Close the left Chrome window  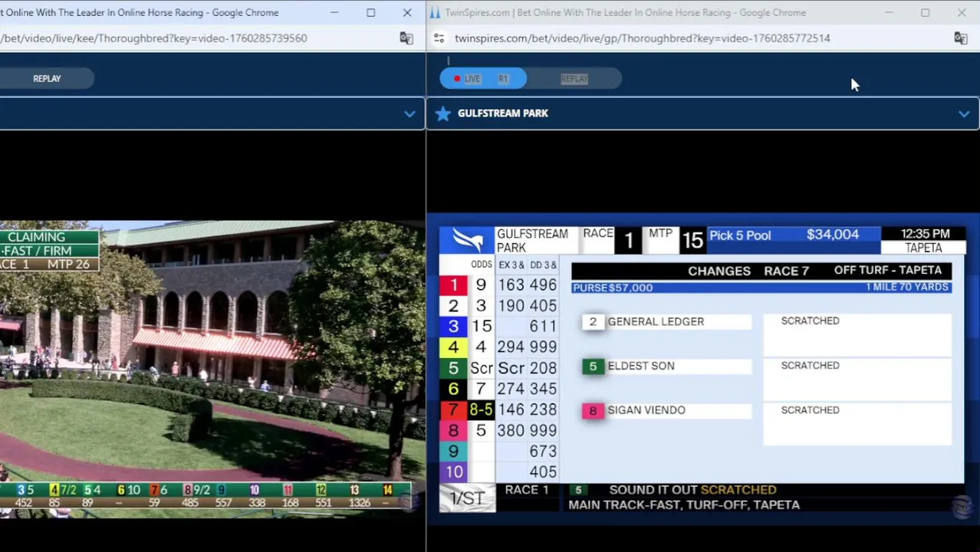tap(407, 12)
